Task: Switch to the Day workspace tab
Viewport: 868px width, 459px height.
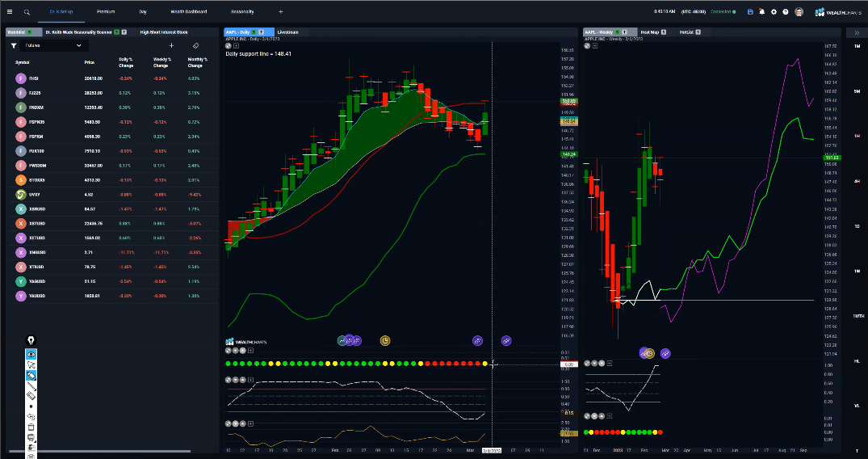Action: [x=143, y=11]
